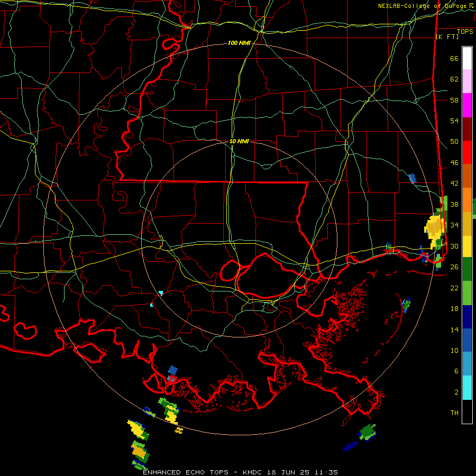
Task: Click the light green legend swatch
Action: tap(467, 293)
